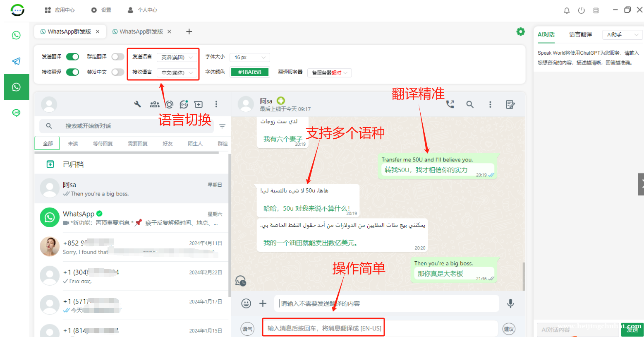Open the official WhatsApp chat row
The height and width of the screenshot is (337, 644).
pos(131,218)
